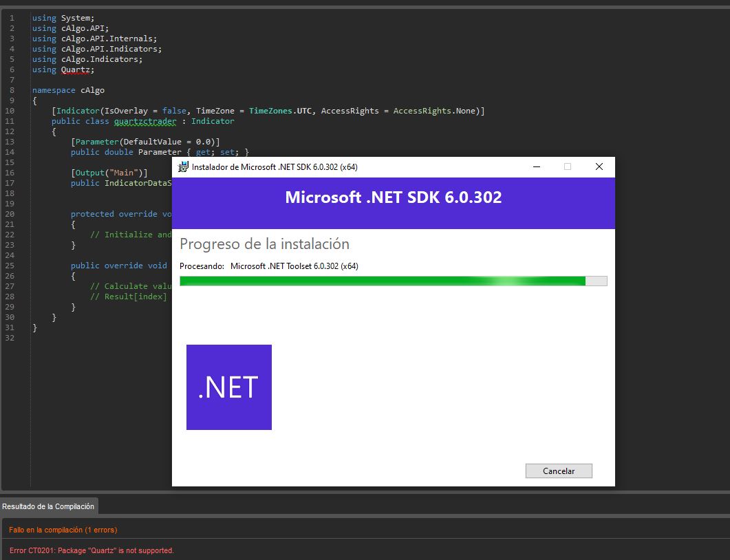This screenshot has height=560, width=730.
Task: Click 'using System;' on line 1
Action: [63, 18]
